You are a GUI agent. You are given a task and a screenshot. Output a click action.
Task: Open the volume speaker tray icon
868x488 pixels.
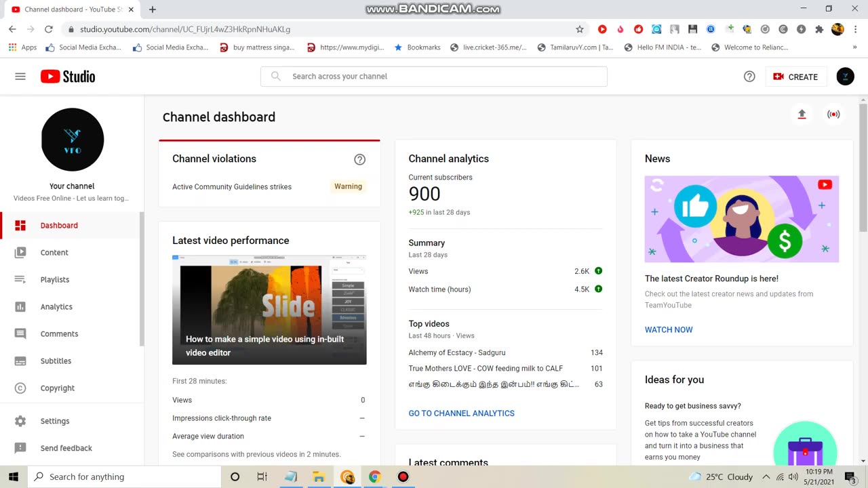(793, 476)
